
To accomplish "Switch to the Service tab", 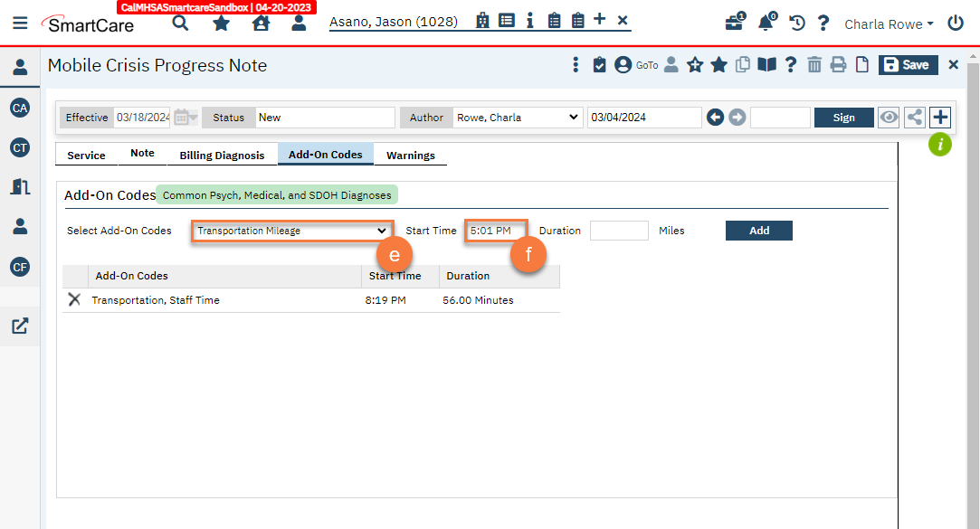I will pos(86,156).
